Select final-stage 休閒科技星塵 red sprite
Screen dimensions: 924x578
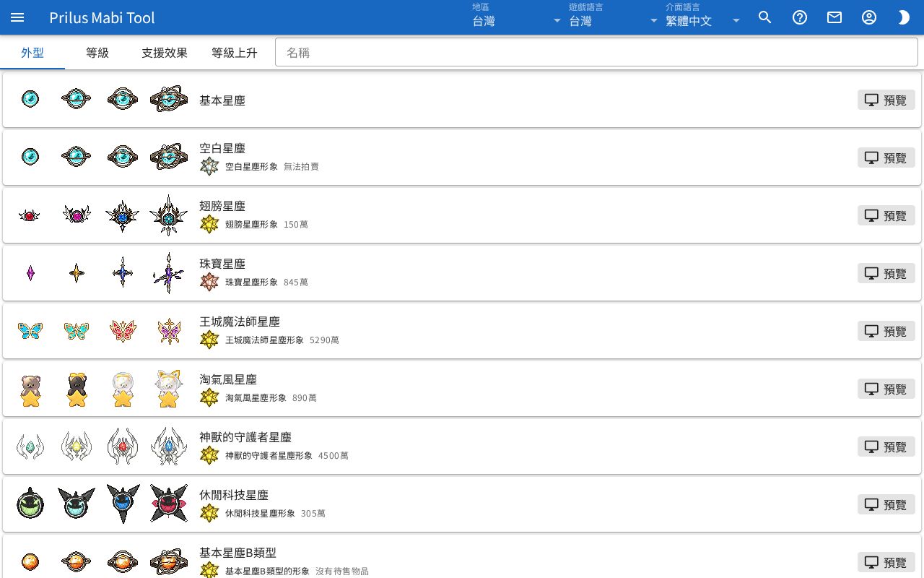(169, 504)
